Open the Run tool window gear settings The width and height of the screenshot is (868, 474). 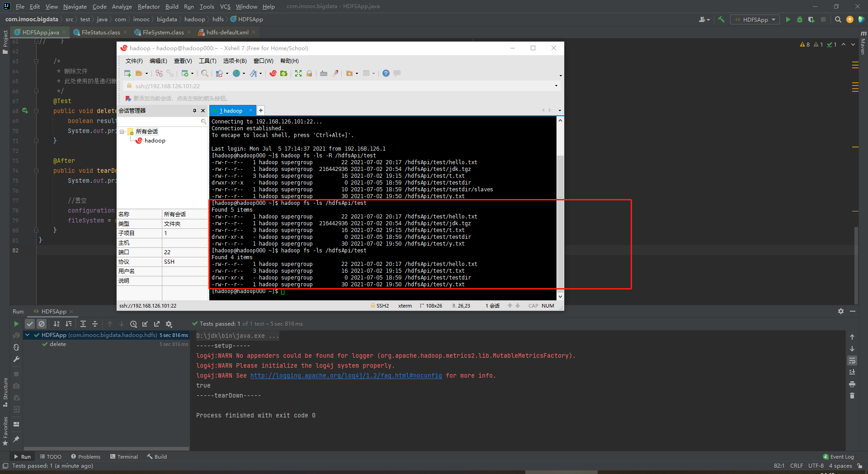[x=841, y=311]
